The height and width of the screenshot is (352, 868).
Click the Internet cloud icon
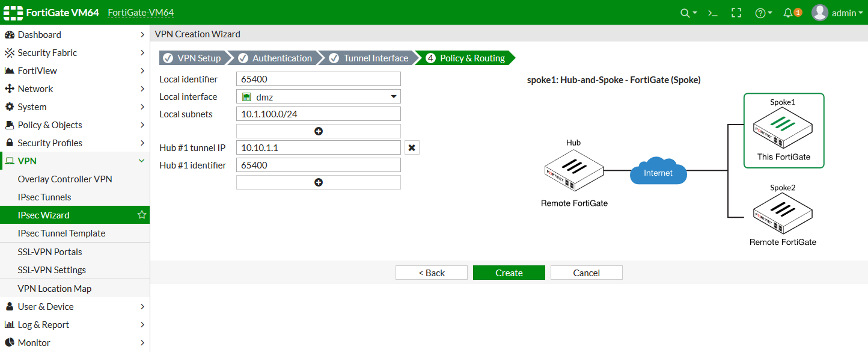point(658,171)
